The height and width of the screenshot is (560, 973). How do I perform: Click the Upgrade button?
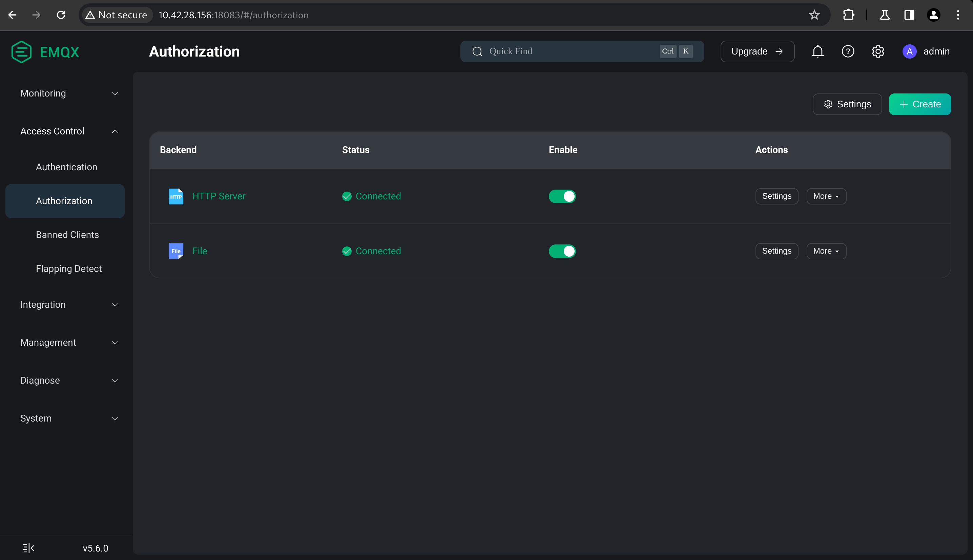757,51
